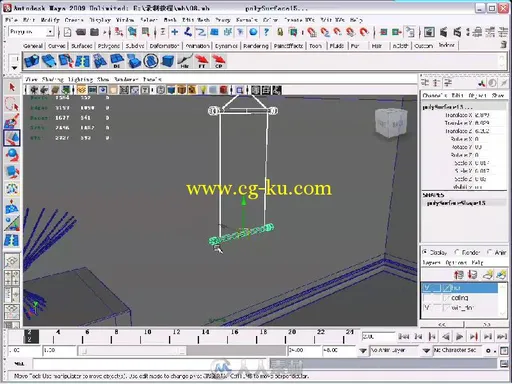Select the Render radio button

point(457,252)
